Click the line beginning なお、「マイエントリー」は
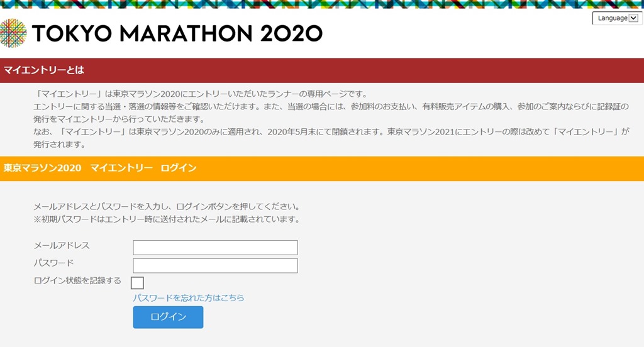 click(331, 132)
